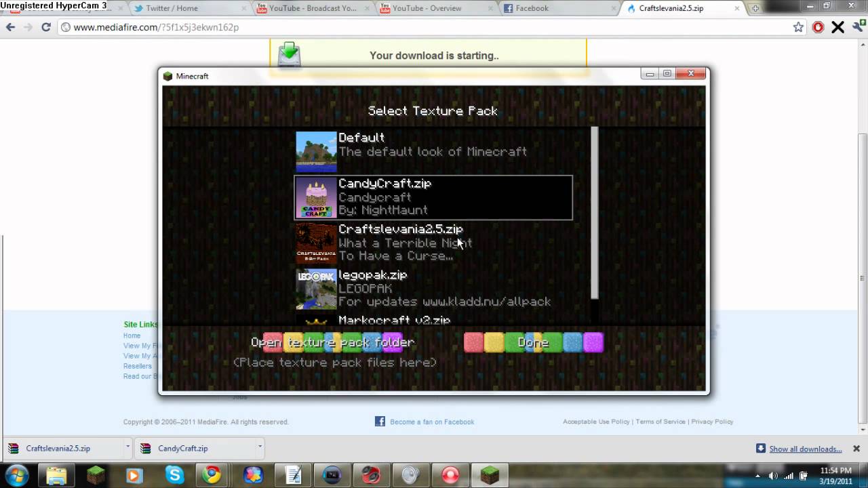Open the Windows Start menu

16,475
